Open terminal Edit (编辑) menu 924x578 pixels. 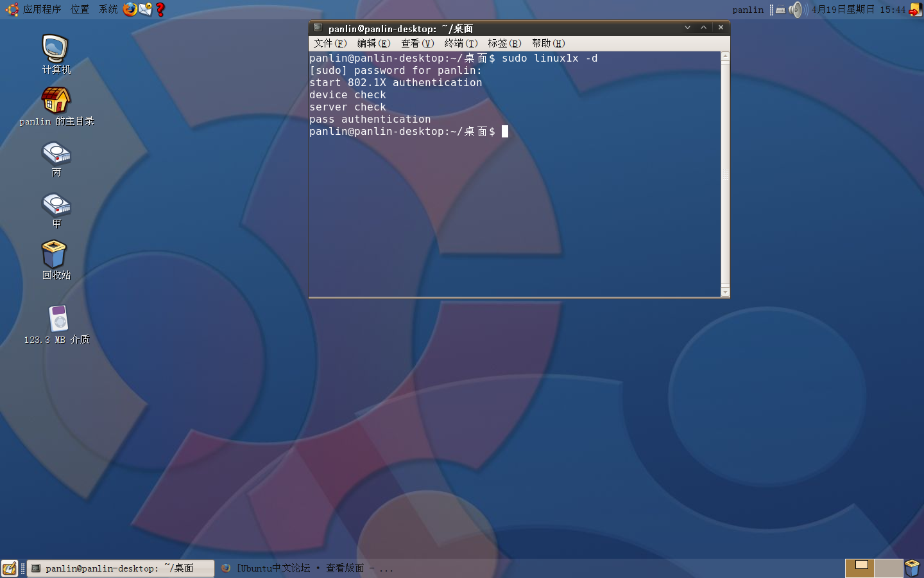pos(373,43)
